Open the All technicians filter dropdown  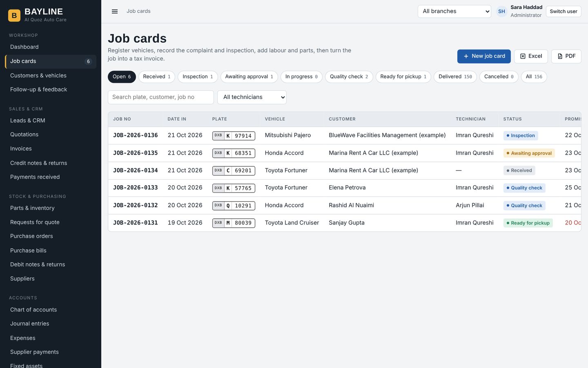point(252,97)
